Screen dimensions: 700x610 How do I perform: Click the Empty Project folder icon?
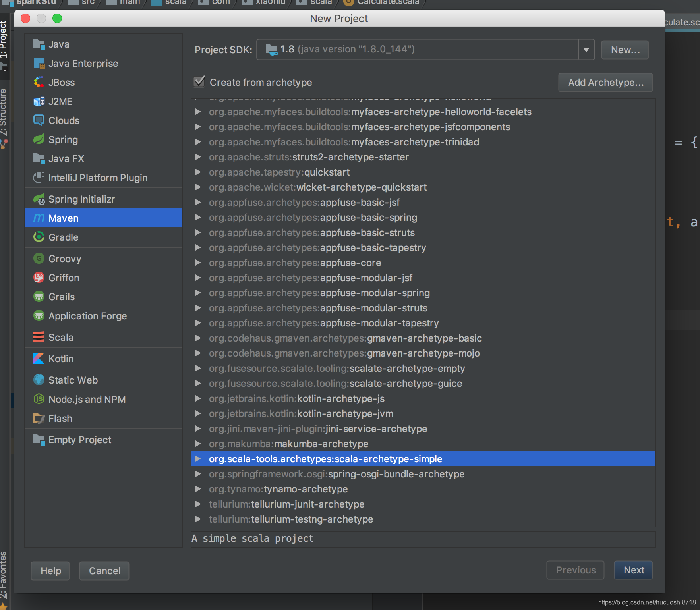39,440
